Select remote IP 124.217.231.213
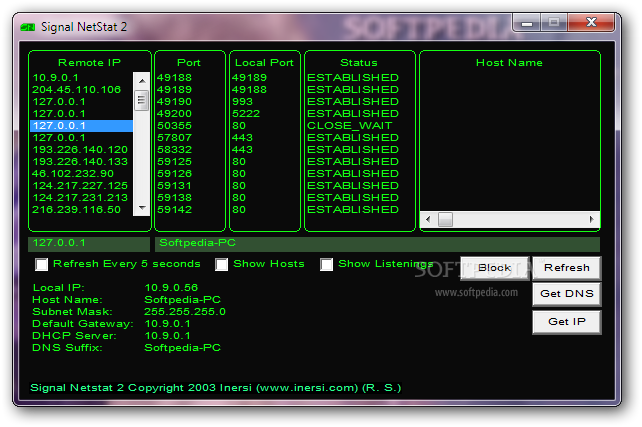Image resolution: width=642 pixels, height=427 pixels. tap(80, 198)
